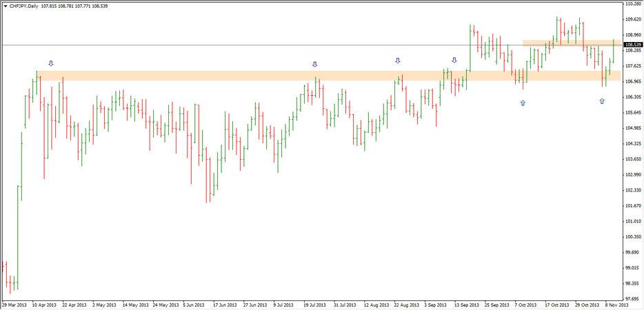Click the 101.010 level on price axis
The width and height of the screenshot is (644, 310).
click(x=633, y=221)
